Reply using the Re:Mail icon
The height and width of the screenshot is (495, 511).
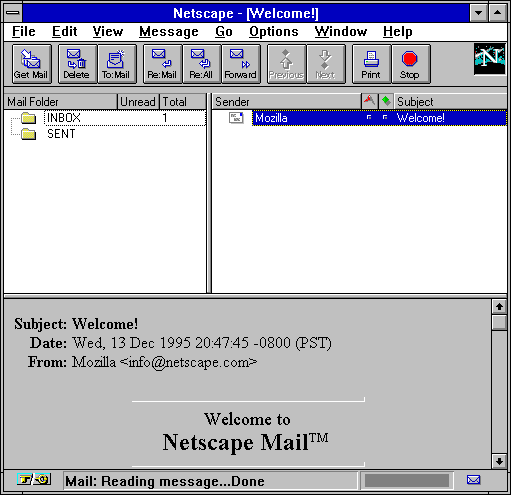pyautogui.click(x=162, y=64)
